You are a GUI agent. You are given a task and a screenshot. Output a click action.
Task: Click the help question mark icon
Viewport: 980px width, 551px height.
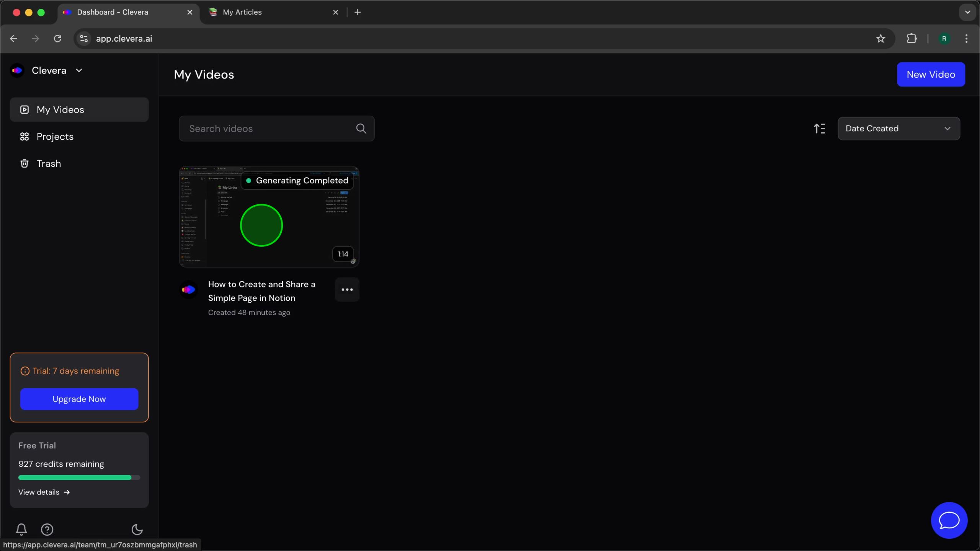pos(47,529)
